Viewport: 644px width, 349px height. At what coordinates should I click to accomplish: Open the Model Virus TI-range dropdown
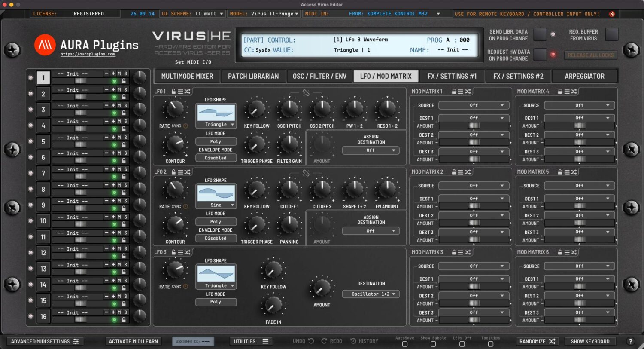point(264,14)
